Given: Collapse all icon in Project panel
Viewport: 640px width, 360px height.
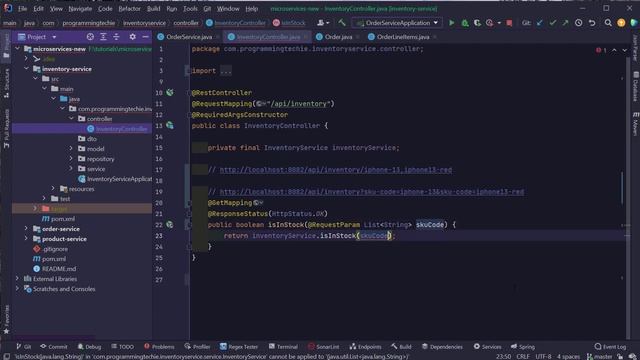Looking at the screenshot, I should 116,37.
